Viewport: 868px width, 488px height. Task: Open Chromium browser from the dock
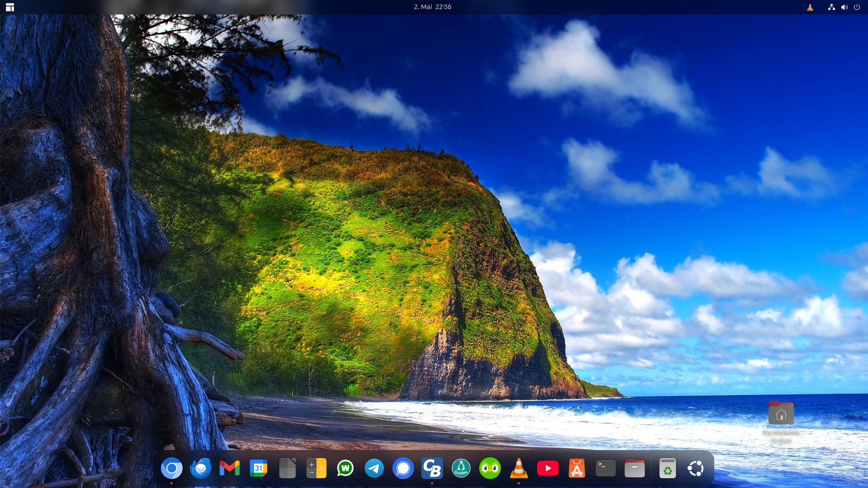coord(172,469)
